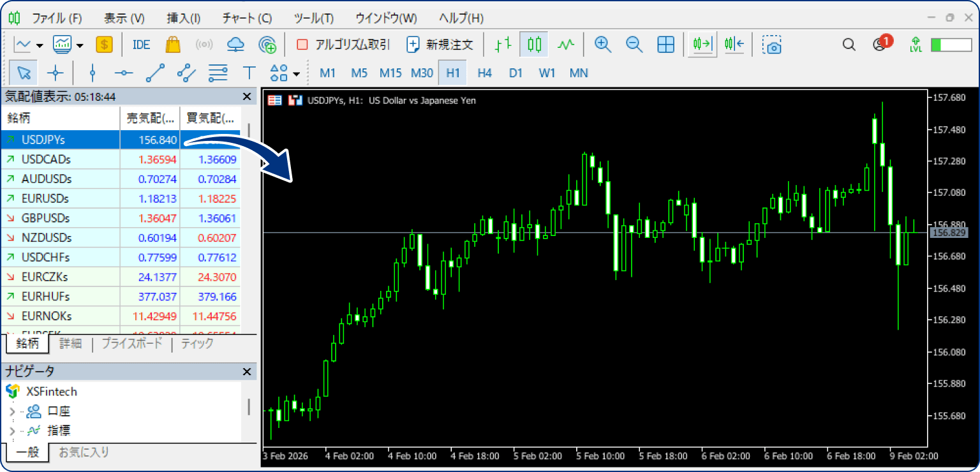Open the tile windows grid icon
Image resolution: width=980 pixels, height=472 pixels.
tap(665, 44)
